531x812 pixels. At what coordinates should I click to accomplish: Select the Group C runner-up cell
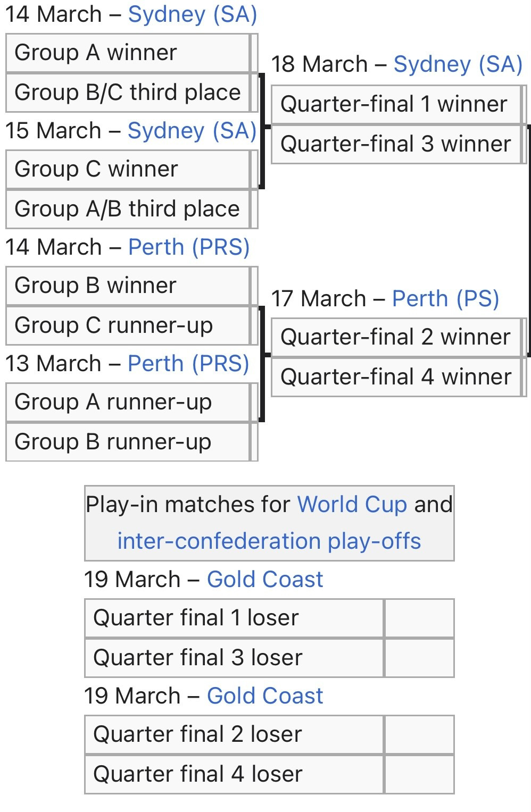128,325
